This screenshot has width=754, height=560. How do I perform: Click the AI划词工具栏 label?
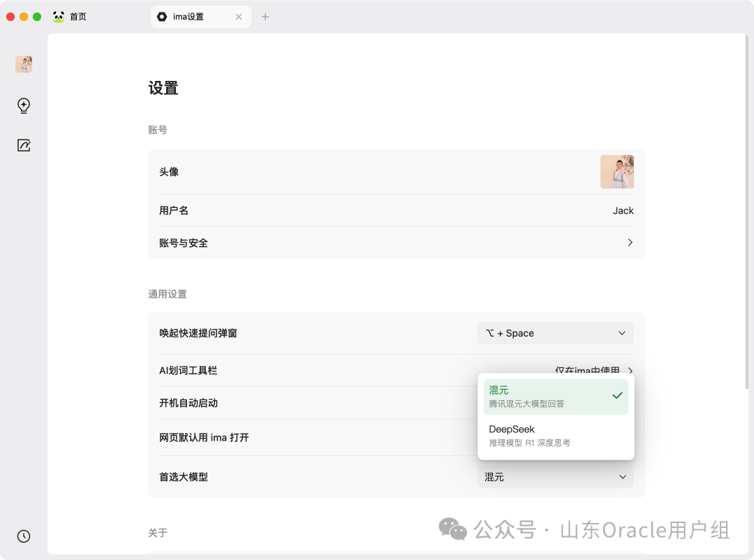188,371
